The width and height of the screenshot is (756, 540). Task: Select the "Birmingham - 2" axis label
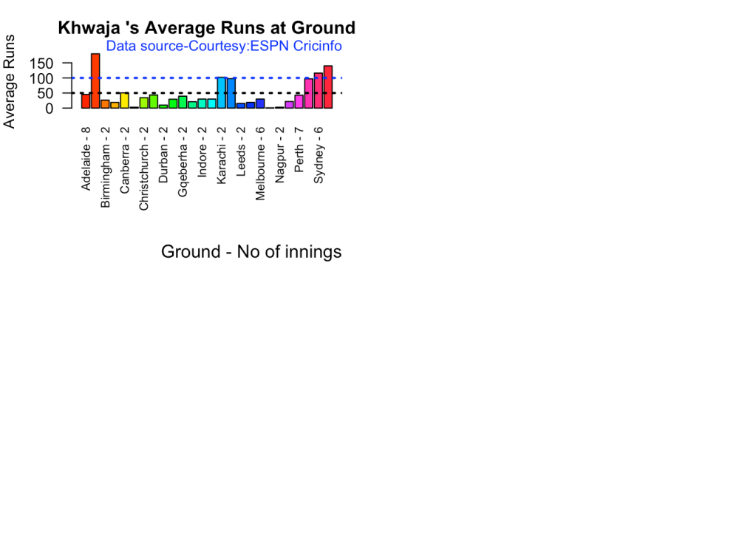click(x=106, y=166)
